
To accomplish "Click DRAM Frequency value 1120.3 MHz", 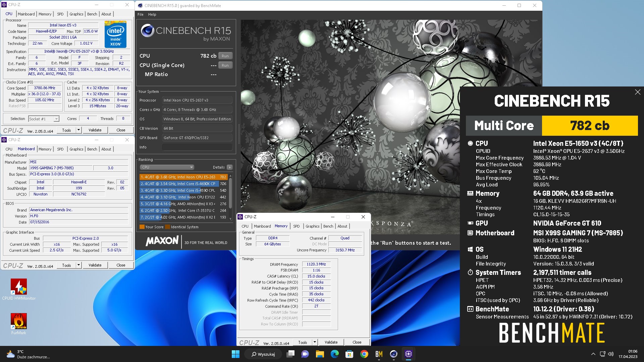I will [316, 264].
